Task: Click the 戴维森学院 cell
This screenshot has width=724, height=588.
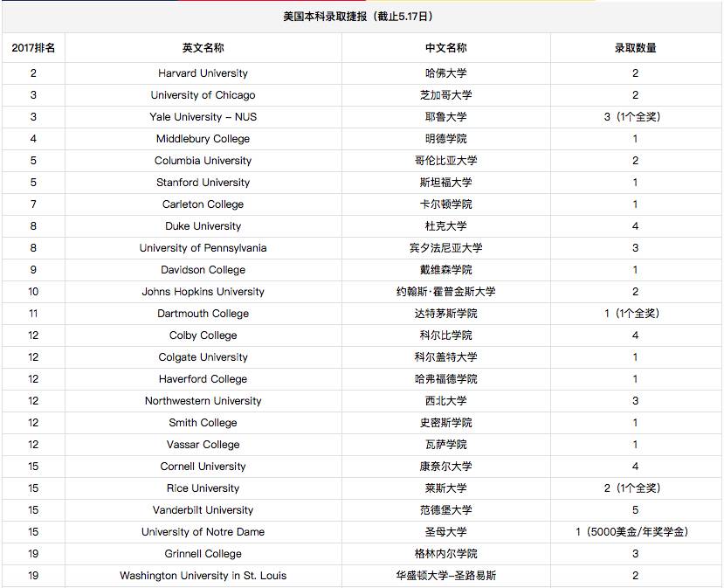Action: tap(446, 270)
